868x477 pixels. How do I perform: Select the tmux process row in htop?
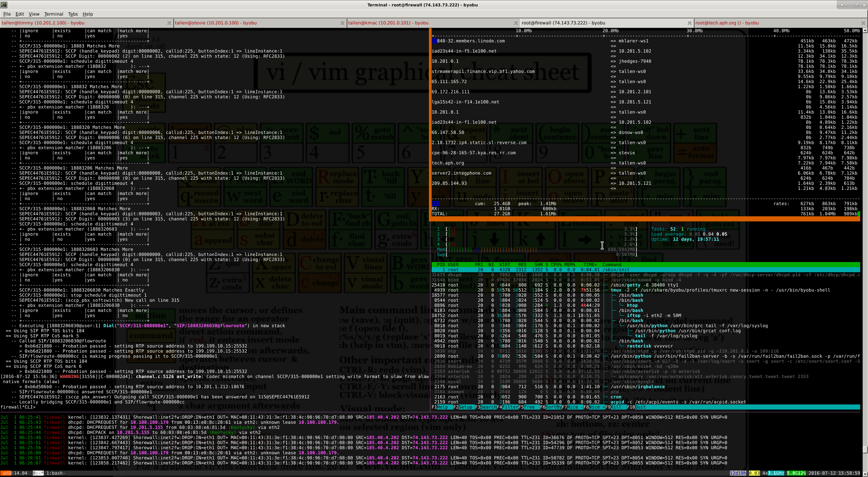click(616, 290)
